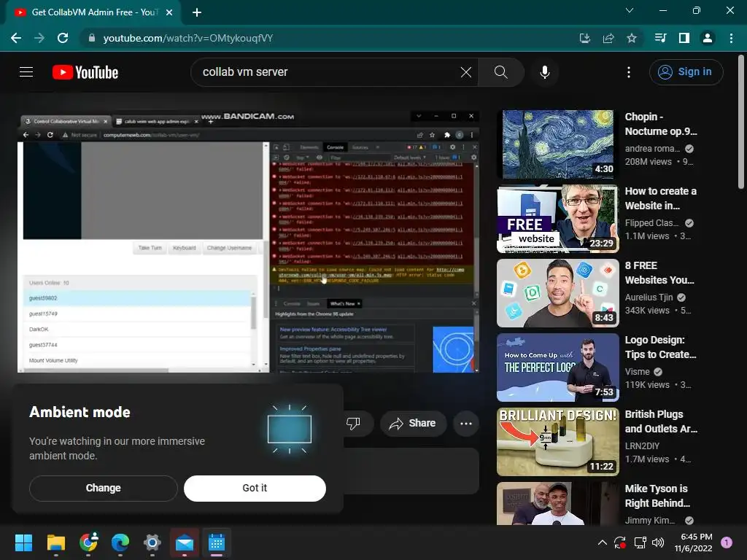Open Settings gear from taskbar
The width and height of the screenshot is (747, 560).
pos(152,542)
